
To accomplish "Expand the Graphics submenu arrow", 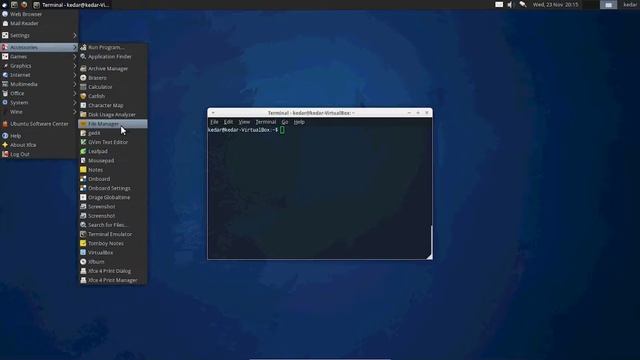I will point(75,66).
